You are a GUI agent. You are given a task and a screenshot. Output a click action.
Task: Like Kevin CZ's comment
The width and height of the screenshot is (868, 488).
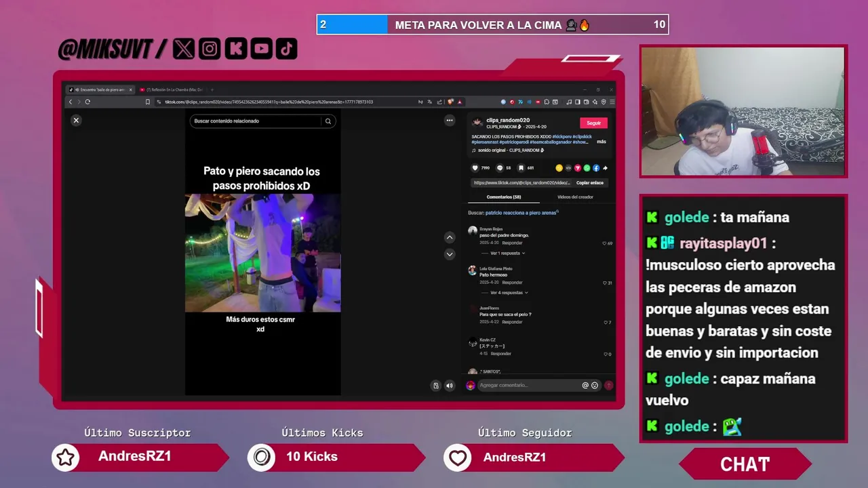tap(607, 354)
